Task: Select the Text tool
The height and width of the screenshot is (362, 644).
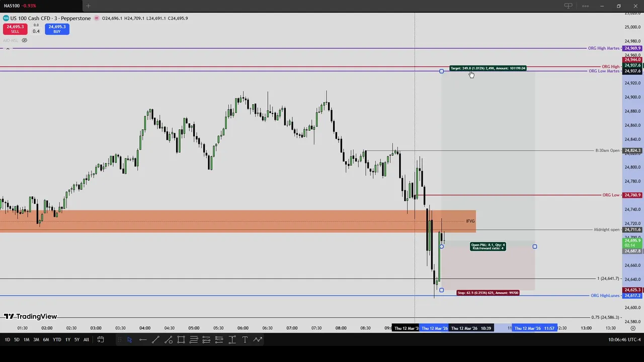Action: click(245, 340)
